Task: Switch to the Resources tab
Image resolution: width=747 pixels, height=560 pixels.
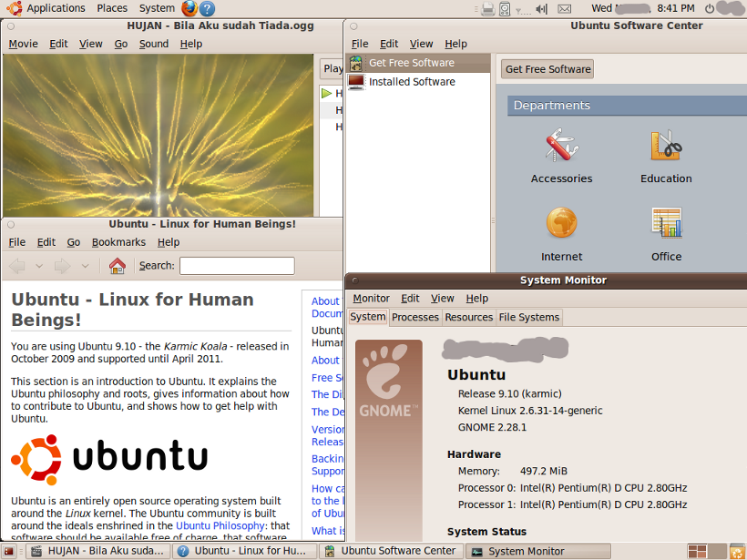Action: click(x=469, y=317)
